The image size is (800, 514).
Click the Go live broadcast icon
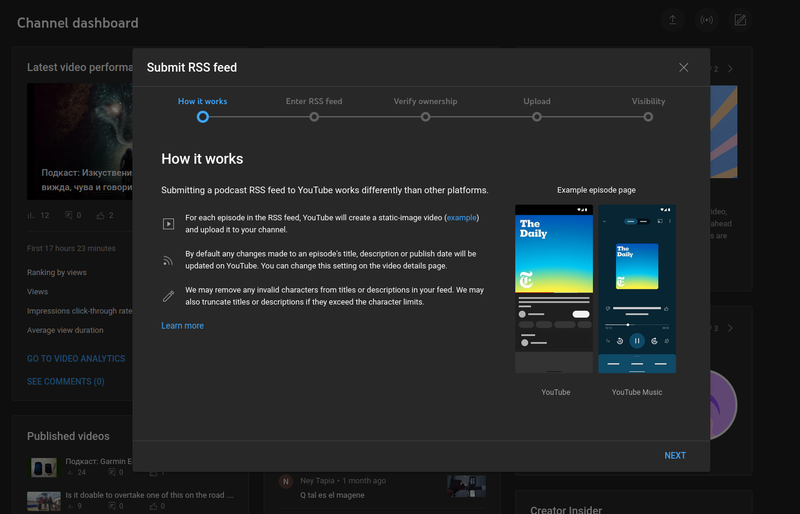(x=706, y=20)
